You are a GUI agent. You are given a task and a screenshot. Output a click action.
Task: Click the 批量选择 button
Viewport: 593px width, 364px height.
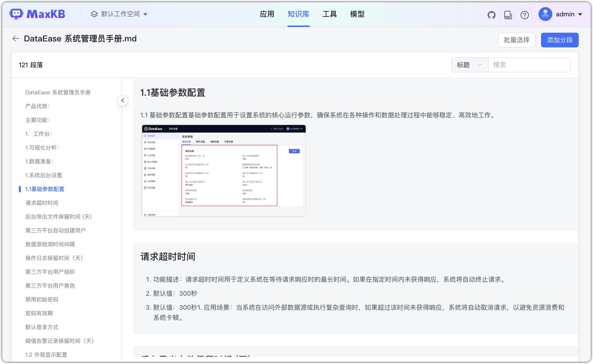(516, 40)
